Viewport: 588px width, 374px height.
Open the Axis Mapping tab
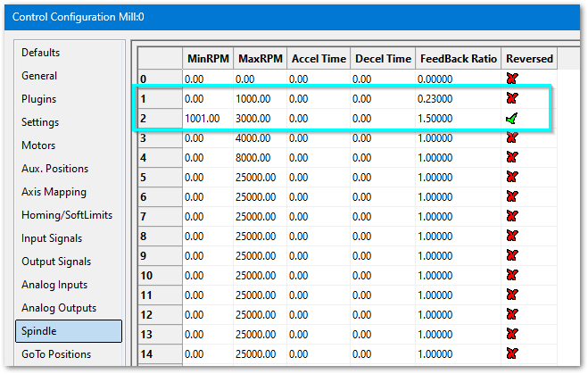point(54,192)
